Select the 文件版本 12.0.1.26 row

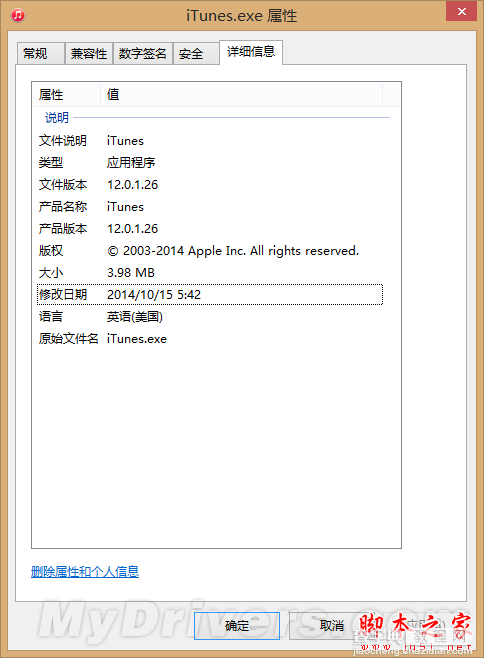point(210,185)
